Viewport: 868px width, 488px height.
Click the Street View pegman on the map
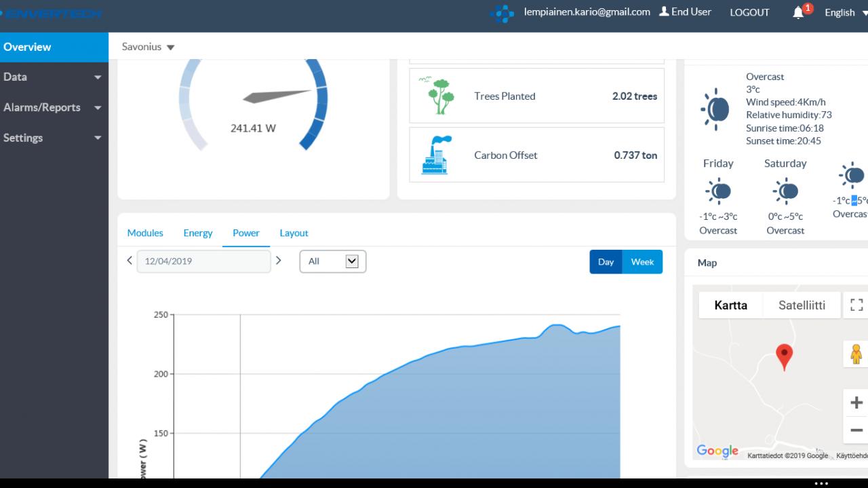click(x=856, y=354)
